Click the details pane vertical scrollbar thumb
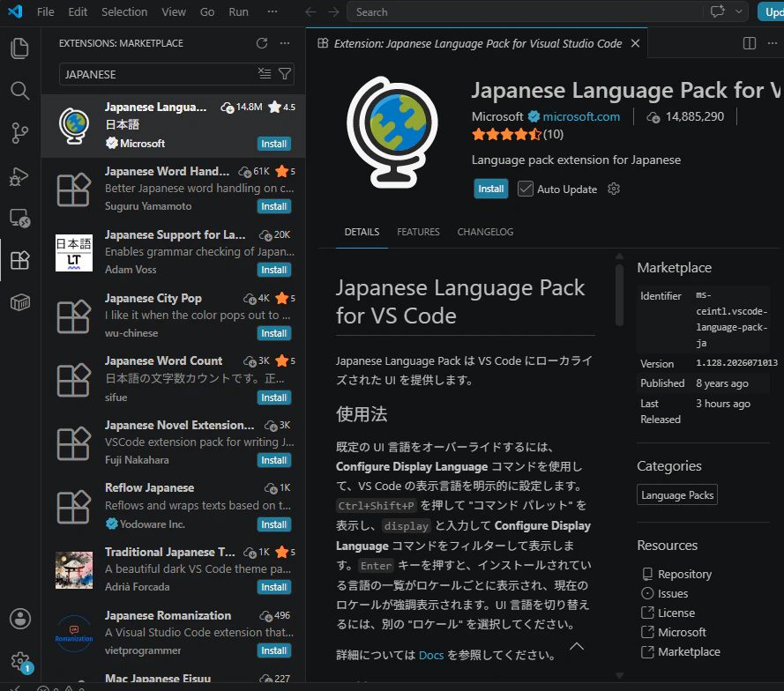The width and height of the screenshot is (784, 691). tap(619, 294)
